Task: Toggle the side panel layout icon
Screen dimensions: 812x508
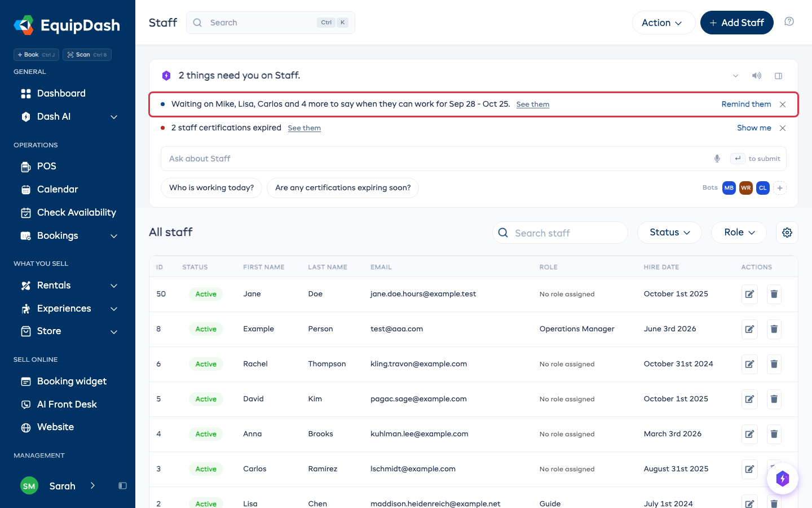Action: tap(778, 76)
